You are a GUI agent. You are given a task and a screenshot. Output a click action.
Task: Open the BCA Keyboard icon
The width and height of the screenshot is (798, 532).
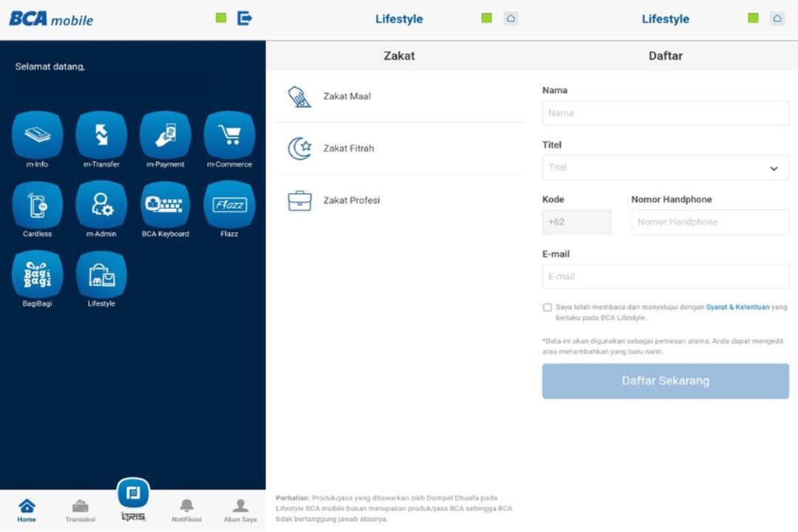[x=166, y=205]
